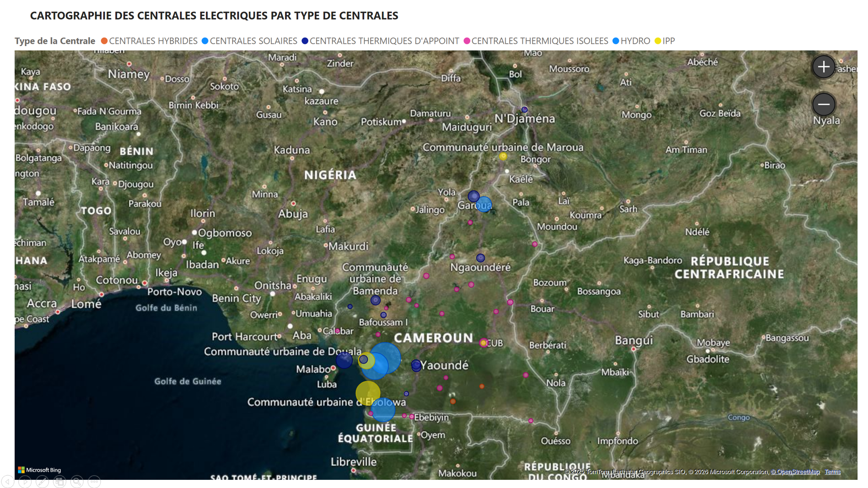Image resolution: width=868 pixels, height=488 pixels.
Task: Open the Terms link on the map
Action: (x=832, y=472)
